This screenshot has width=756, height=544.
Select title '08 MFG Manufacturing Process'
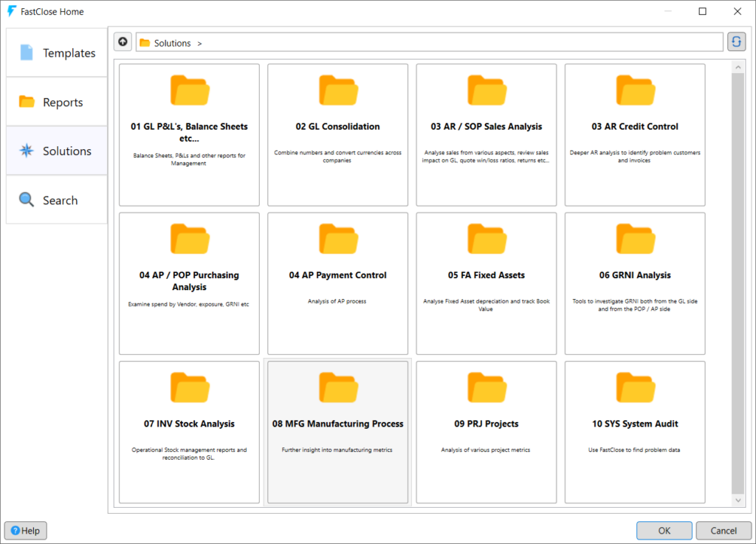(x=338, y=424)
